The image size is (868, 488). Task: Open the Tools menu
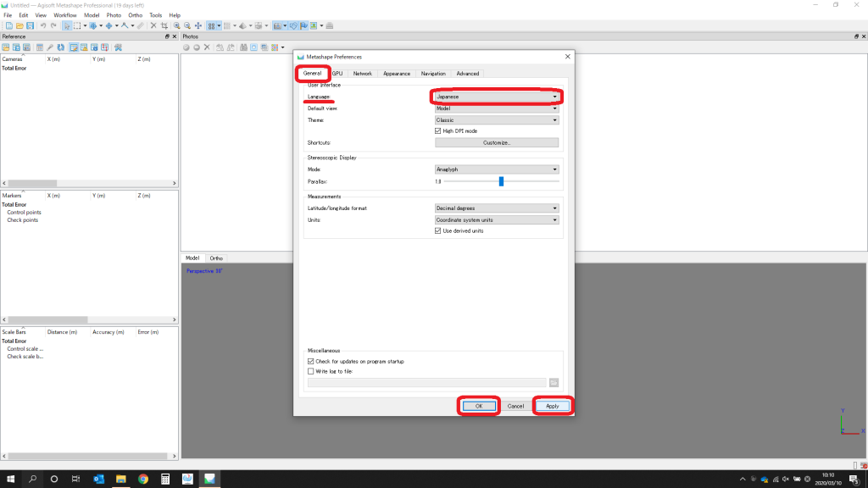[156, 15]
